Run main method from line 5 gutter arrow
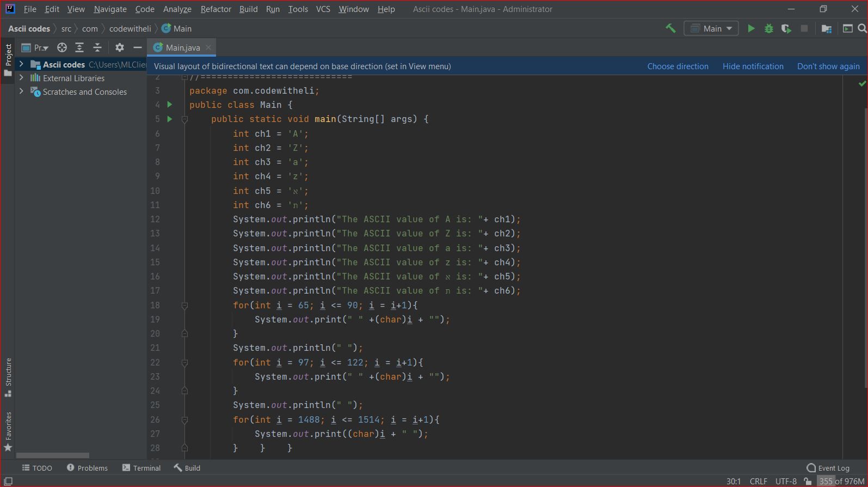 pos(170,119)
